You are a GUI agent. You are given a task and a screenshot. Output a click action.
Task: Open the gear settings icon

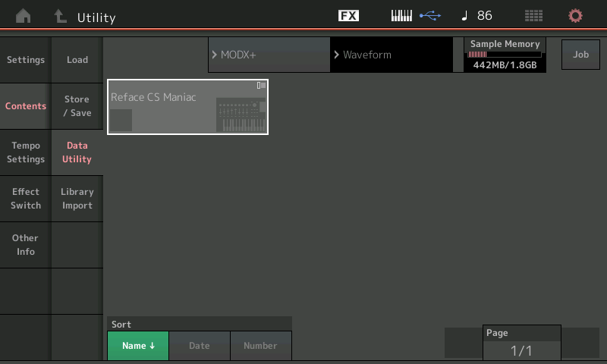coord(576,16)
